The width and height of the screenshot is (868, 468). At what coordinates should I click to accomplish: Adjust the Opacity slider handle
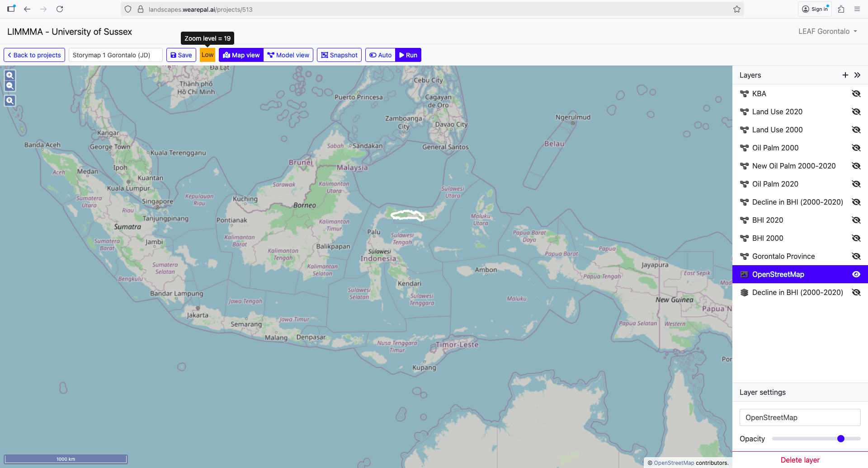click(840, 439)
